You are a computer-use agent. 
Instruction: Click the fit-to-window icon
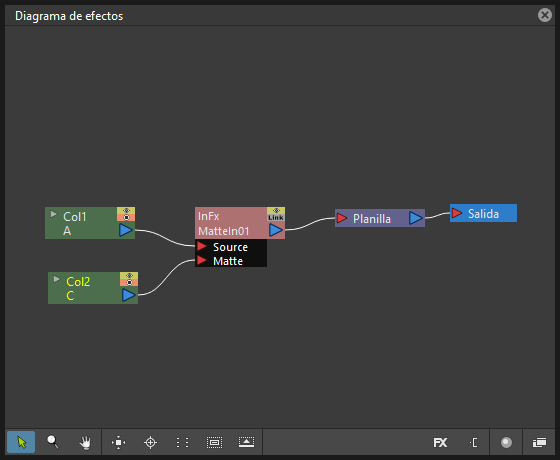point(119,442)
